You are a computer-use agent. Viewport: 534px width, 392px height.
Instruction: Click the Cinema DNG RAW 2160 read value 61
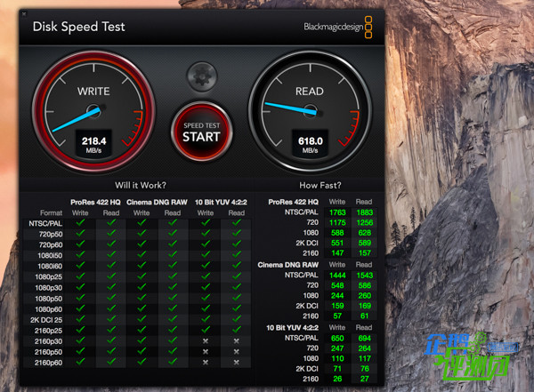(364, 316)
